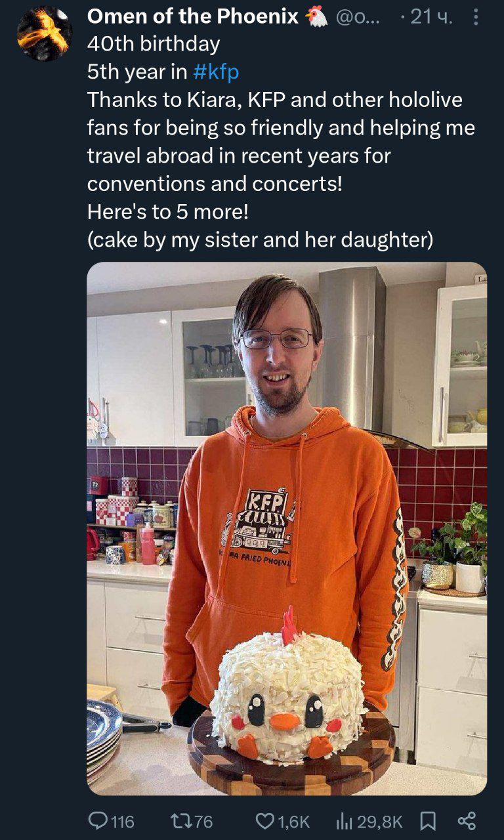Viewport: 504px width, 840px height.
Task: Click the 1,6K likes count
Action: (293, 820)
